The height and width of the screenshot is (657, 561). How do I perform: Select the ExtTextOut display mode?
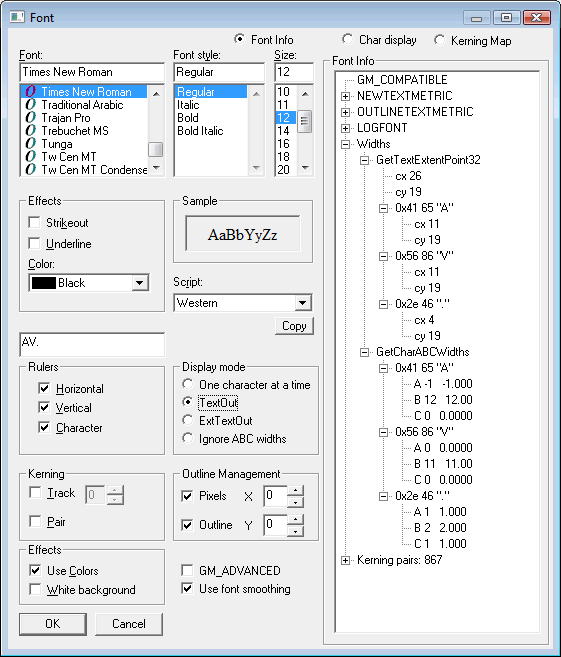click(188, 420)
